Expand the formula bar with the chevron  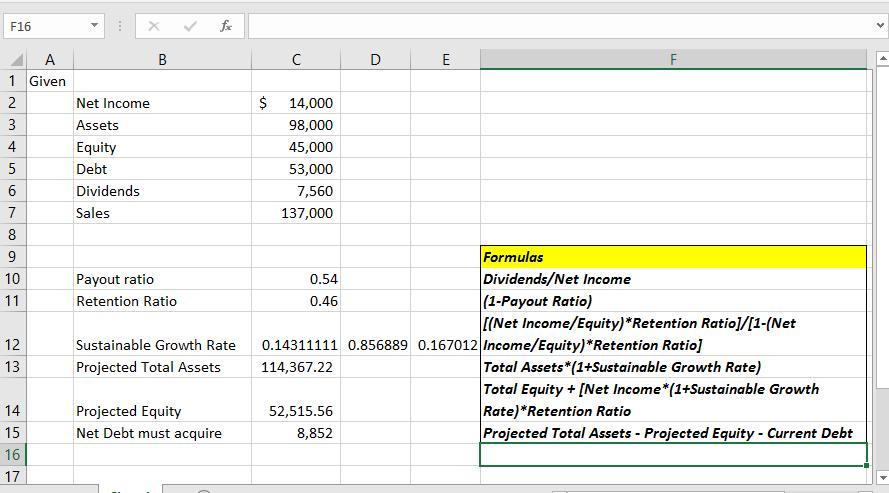pyautogui.click(x=879, y=27)
